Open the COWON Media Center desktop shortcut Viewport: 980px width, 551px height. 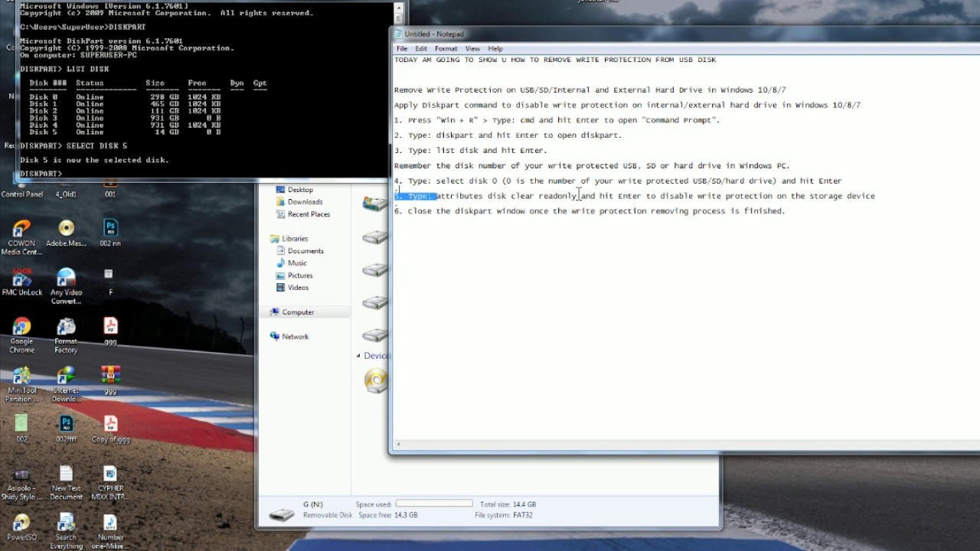pyautogui.click(x=21, y=237)
